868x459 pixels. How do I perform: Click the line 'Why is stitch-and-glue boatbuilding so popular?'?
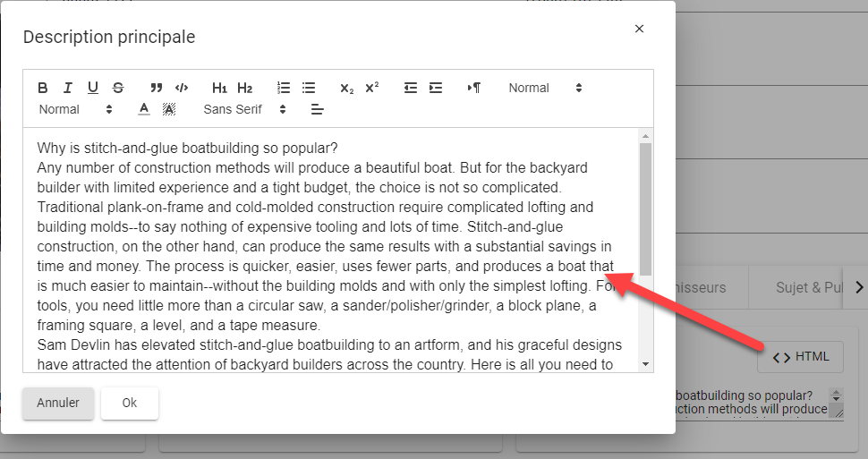pyautogui.click(x=187, y=148)
